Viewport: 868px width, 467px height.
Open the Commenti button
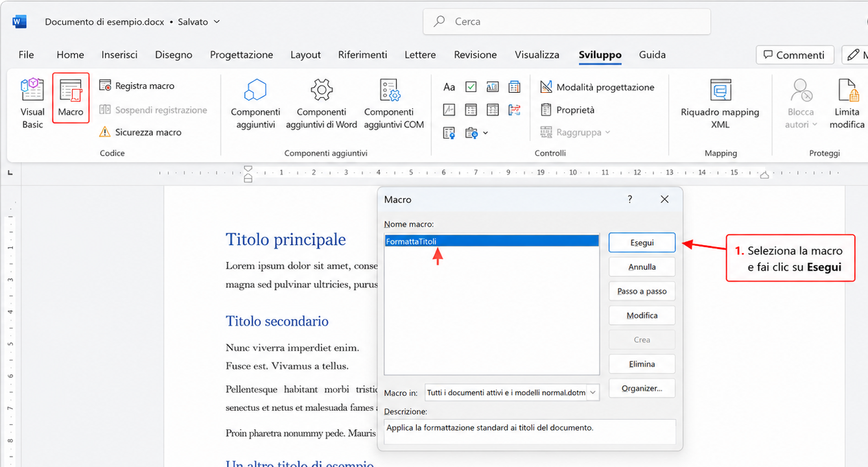point(794,54)
